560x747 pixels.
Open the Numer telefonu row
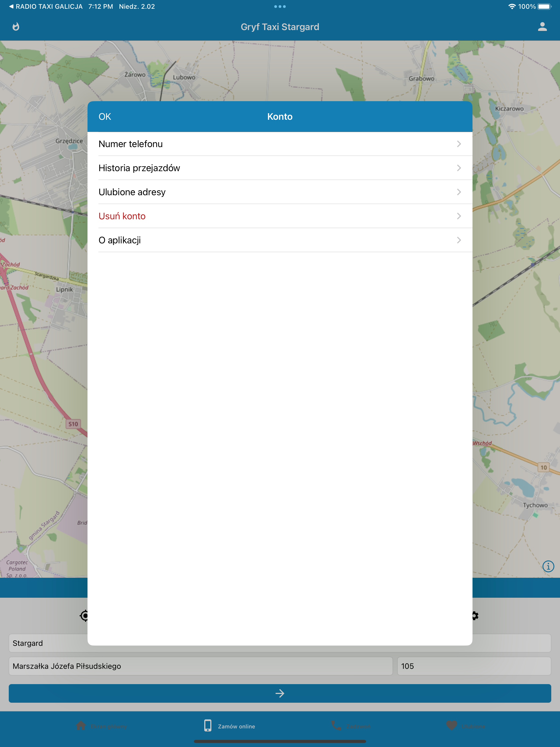click(280, 144)
